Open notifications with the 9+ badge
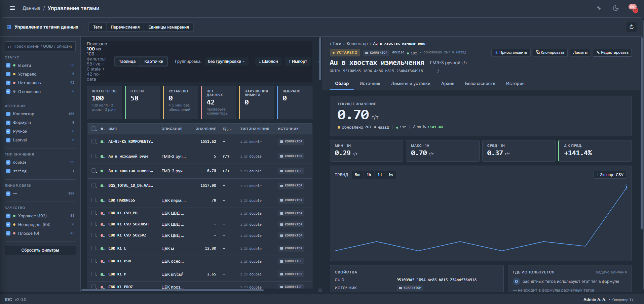 [633, 8]
